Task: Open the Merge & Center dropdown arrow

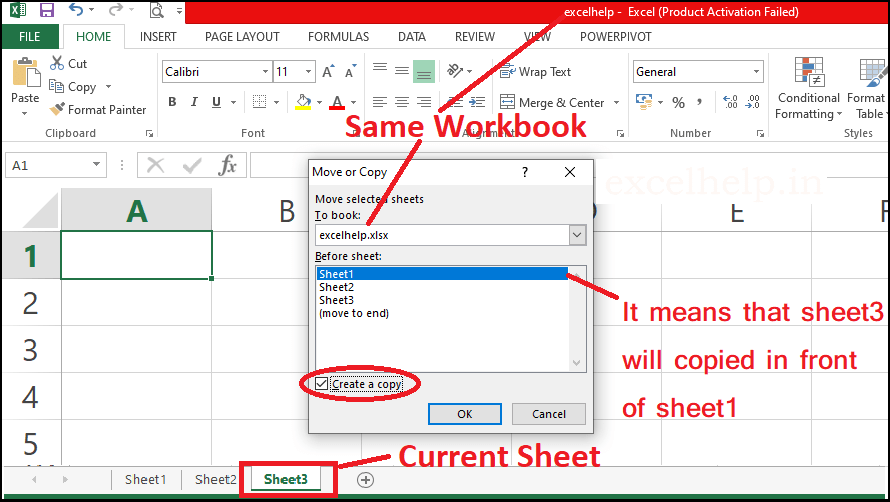Action: point(616,103)
